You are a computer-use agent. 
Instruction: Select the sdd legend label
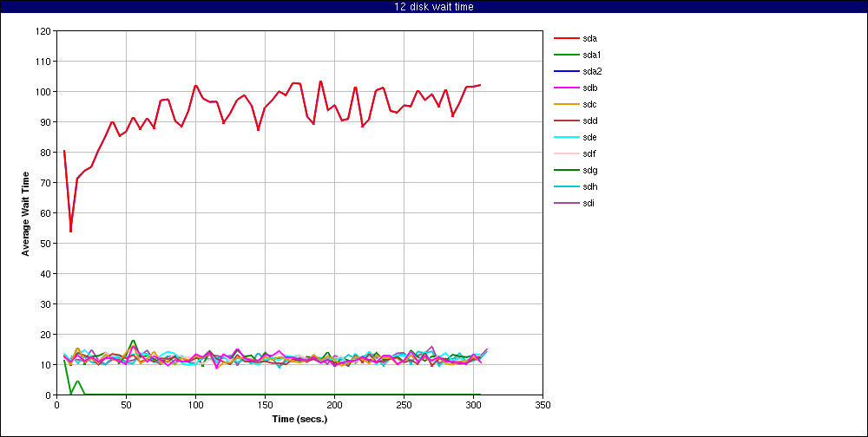(590, 121)
